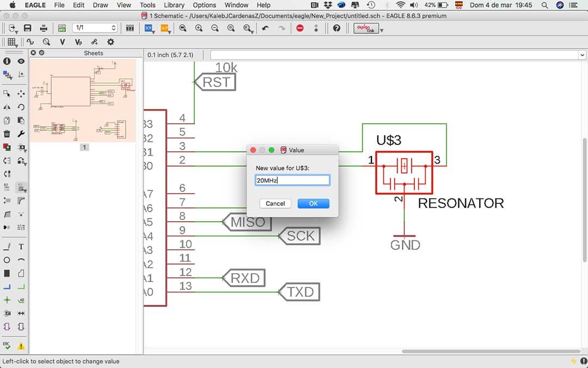
Task: Open the SCR script dropdown
Action: tap(150, 28)
